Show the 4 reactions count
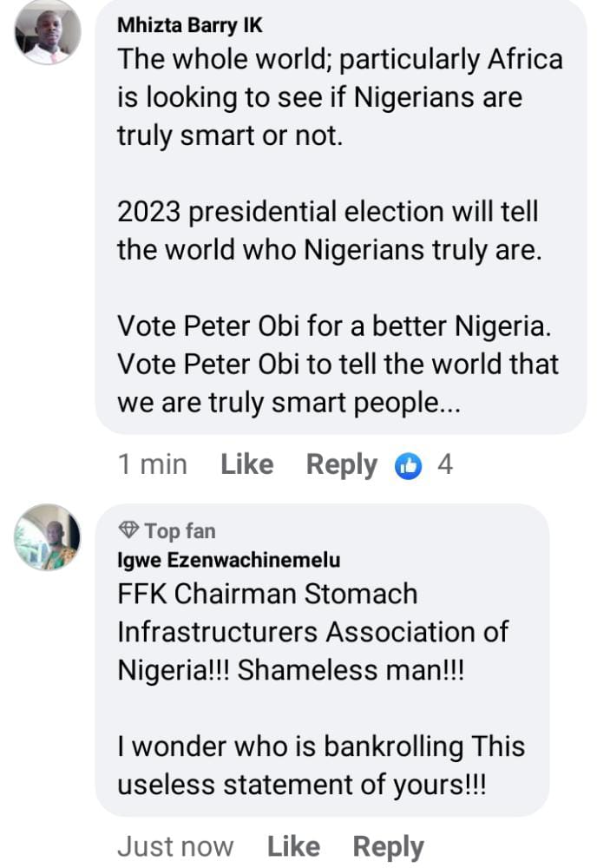This screenshot has width=610, height=868. (445, 465)
